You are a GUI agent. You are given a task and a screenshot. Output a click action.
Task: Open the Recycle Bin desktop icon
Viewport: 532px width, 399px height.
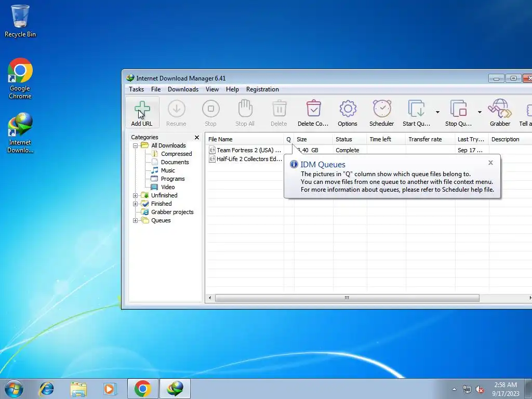click(20, 21)
